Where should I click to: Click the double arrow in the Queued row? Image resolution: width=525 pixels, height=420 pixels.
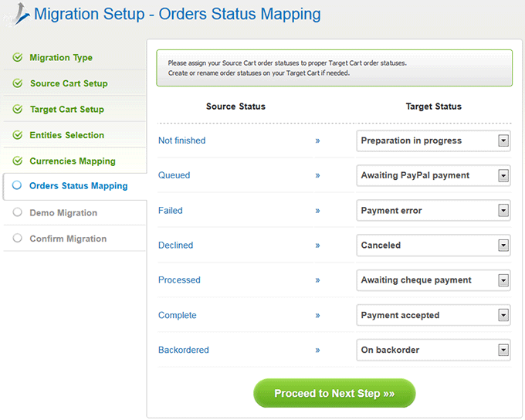pyautogui.click(x=317, y=175)
